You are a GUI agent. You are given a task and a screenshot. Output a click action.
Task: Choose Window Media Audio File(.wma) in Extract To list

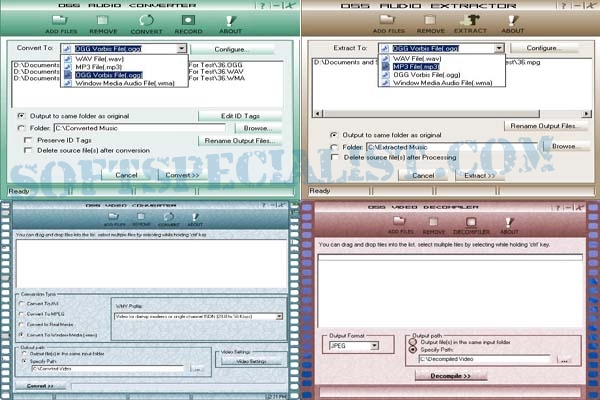coord(442,83)
